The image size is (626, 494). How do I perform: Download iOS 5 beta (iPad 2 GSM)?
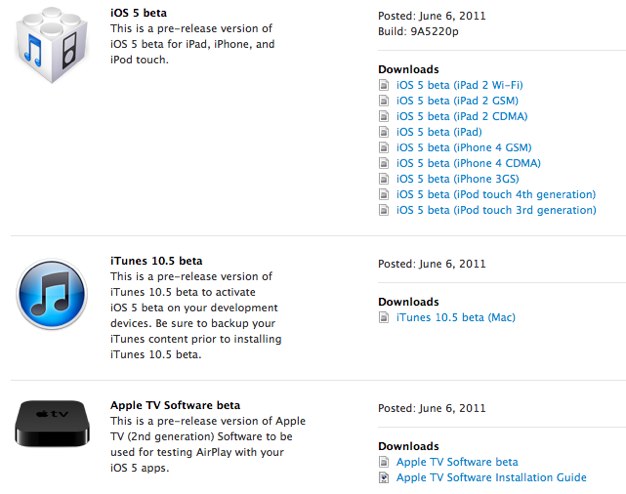pyautogui.click(x=458, y=101)
